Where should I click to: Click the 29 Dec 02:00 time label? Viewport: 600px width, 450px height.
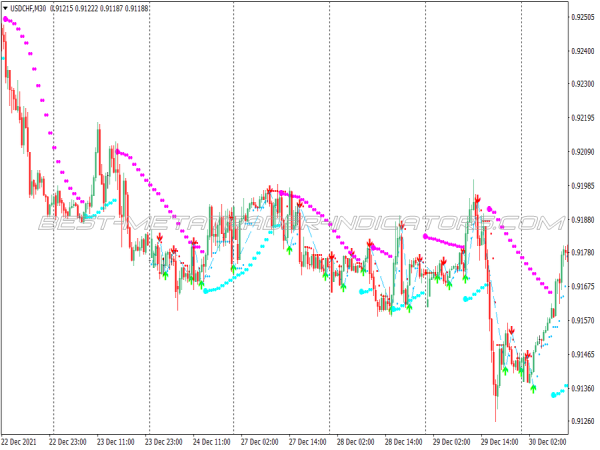452,442
